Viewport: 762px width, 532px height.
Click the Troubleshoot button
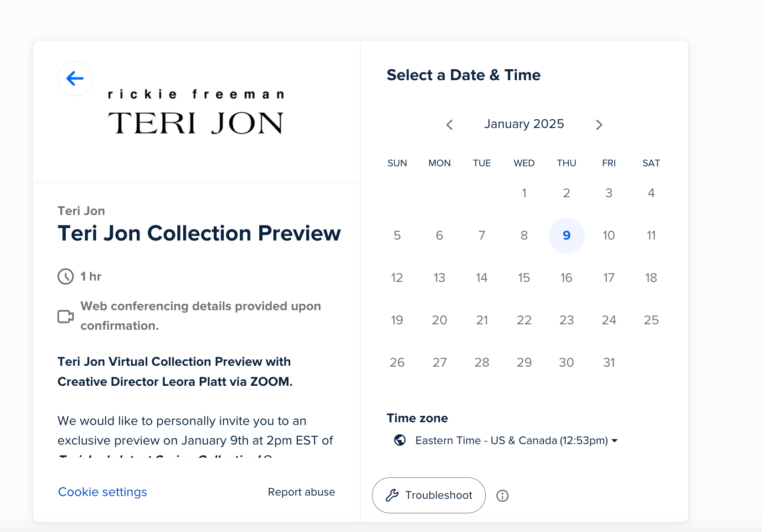click(429, 495)
